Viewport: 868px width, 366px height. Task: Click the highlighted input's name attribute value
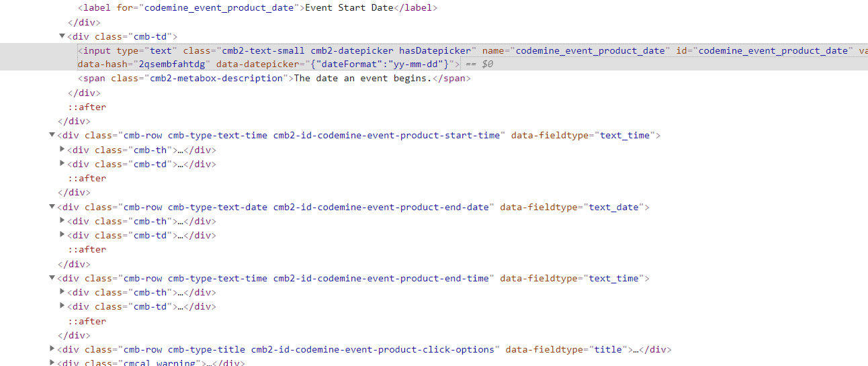(592, 50)
